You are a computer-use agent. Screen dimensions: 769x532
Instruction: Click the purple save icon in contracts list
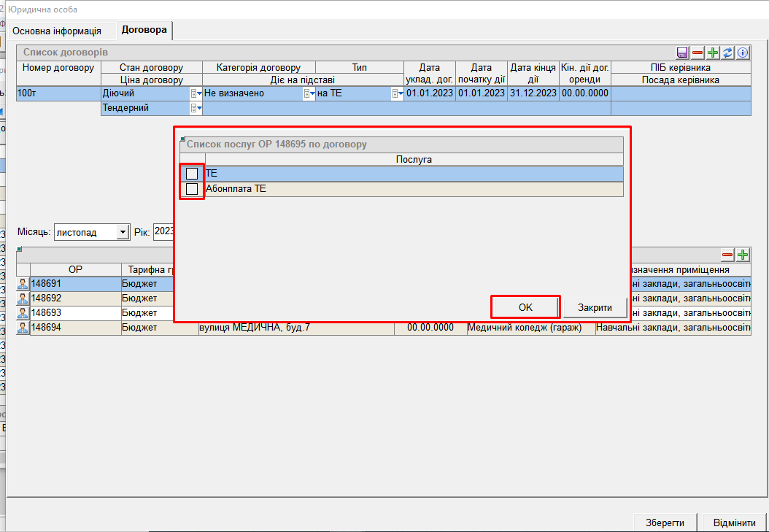683,53
